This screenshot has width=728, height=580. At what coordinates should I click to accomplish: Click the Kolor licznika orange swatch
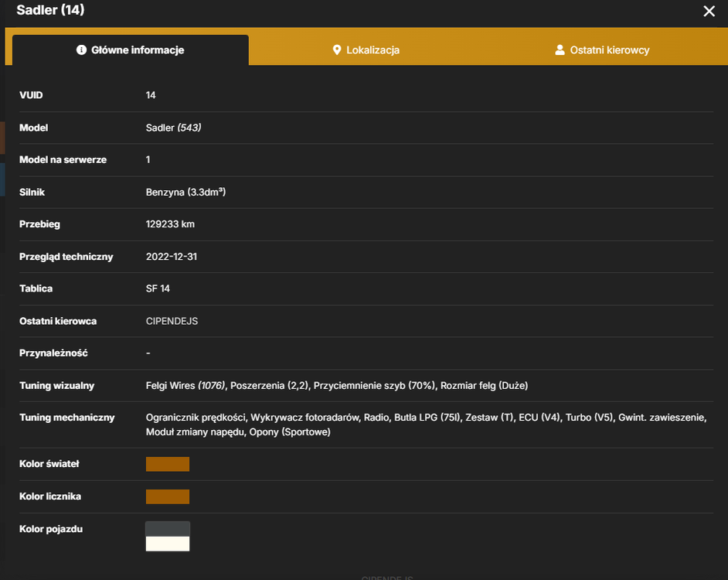pyautogui.click(x=168, y=496)
